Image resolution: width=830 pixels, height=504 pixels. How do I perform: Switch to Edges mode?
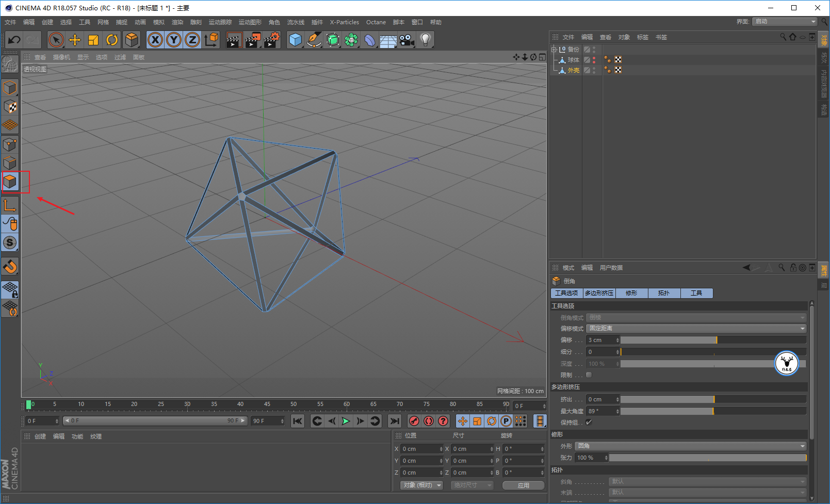coord(10,163)
